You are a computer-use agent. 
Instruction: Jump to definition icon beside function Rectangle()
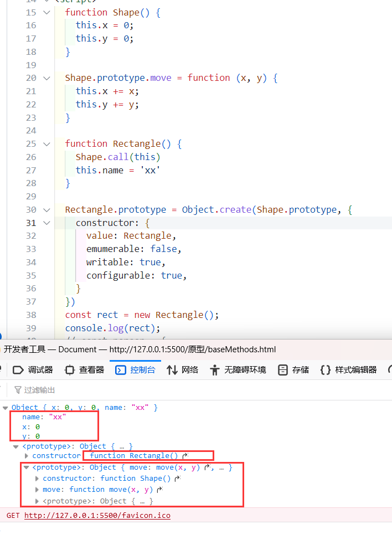click(x=185, y=456)
